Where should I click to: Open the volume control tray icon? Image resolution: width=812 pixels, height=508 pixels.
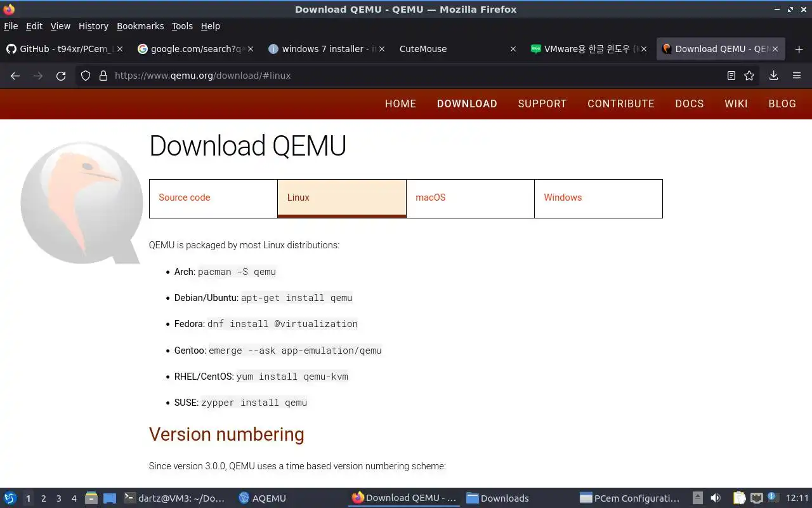(716, 498)
